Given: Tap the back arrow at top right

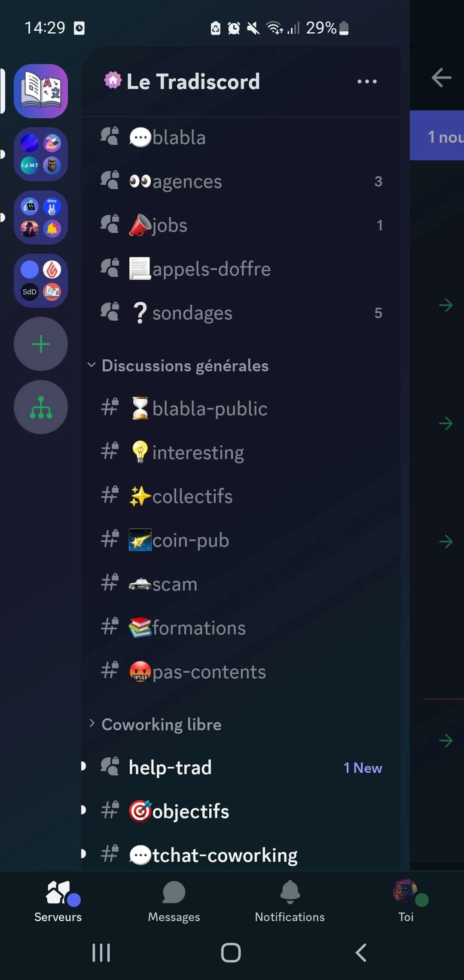Looking at the screenshot, I should pos(441,78).
